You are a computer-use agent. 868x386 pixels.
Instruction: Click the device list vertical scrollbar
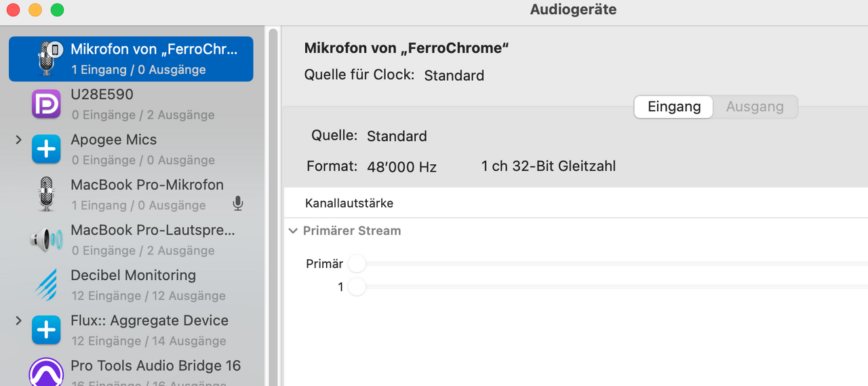pos(273,204)
